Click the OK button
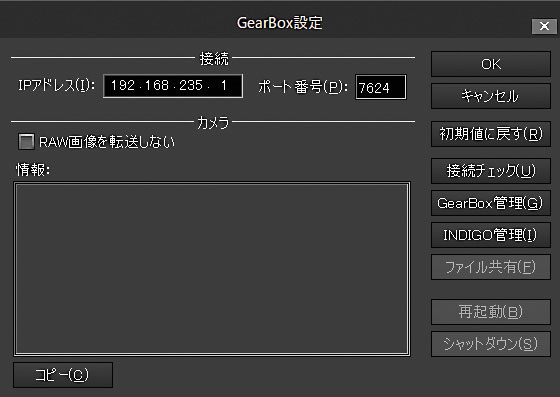Viewport: 560px width, 397px height. [x=491, y=64]
